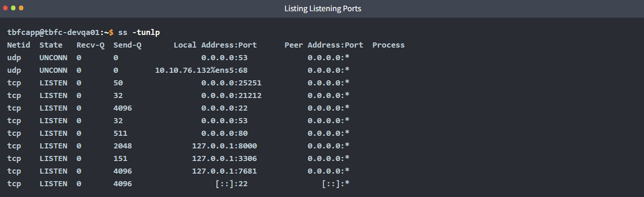Click the red window dot

(x=5, y=8)
